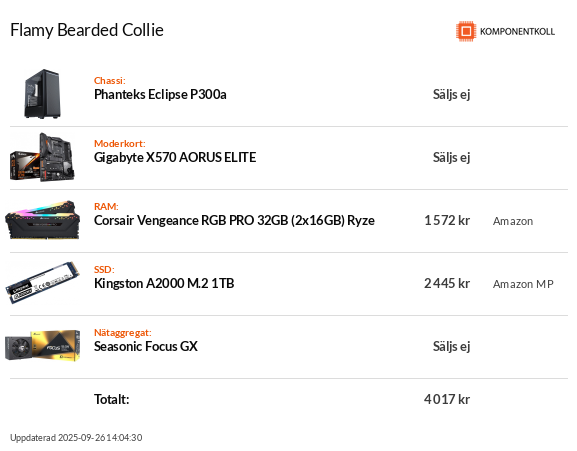Viewport: 577px width, 451px height.
Task: Open the Corsair Vengeance RAM image
Action: pos(42,220)
